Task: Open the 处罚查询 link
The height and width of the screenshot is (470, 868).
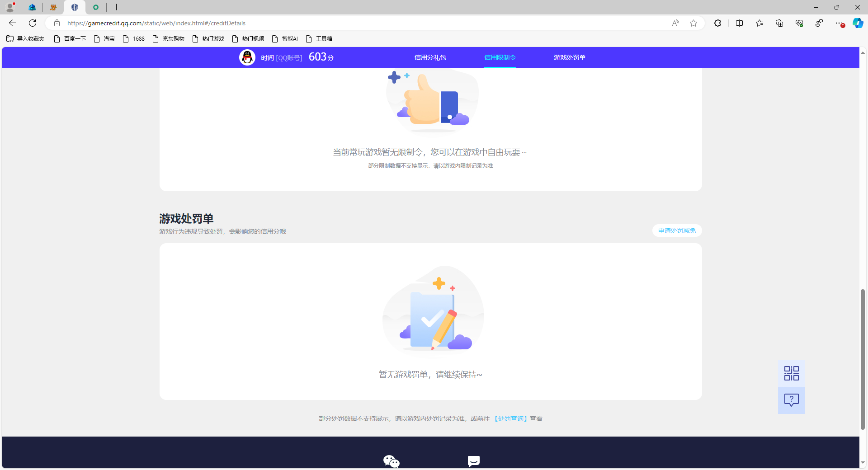Action: click(511, 418)
